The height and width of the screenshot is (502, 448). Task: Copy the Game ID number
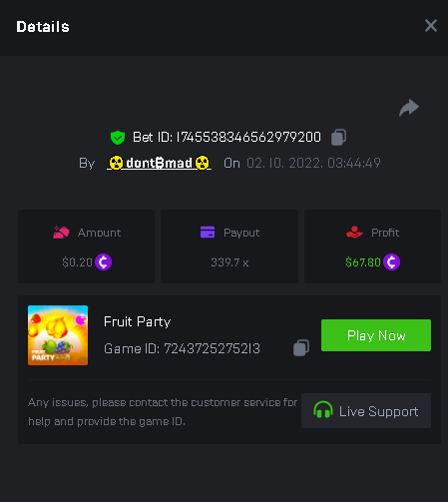301,348
